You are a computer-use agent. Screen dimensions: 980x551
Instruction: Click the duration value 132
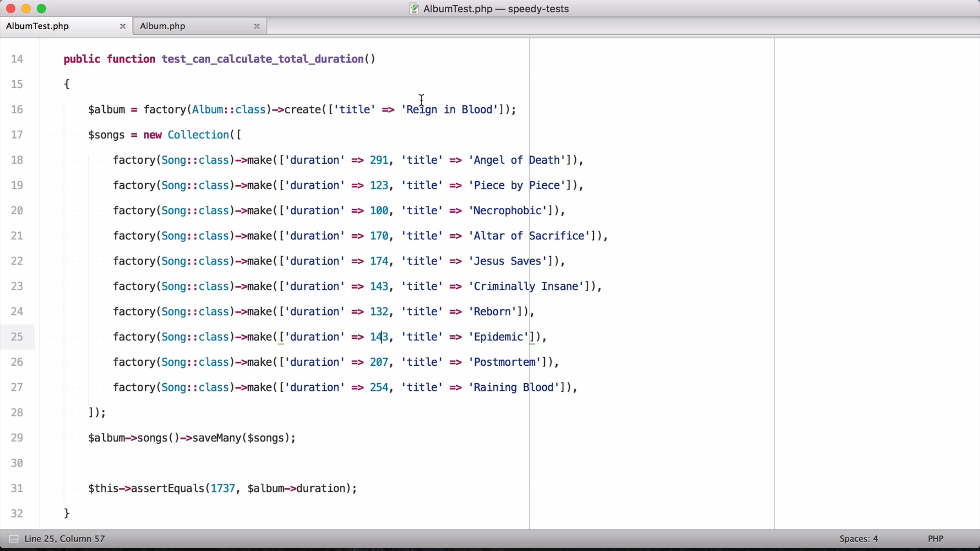379,312
